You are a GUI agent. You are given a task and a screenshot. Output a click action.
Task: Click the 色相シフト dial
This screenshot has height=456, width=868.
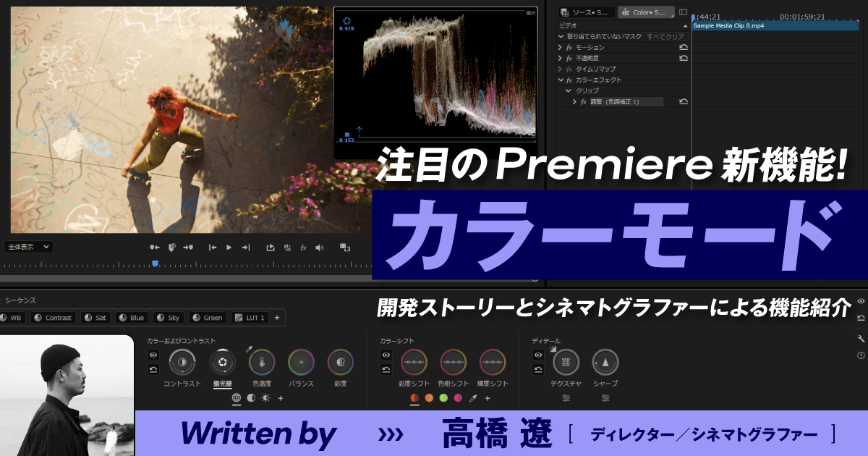point(453,362)
